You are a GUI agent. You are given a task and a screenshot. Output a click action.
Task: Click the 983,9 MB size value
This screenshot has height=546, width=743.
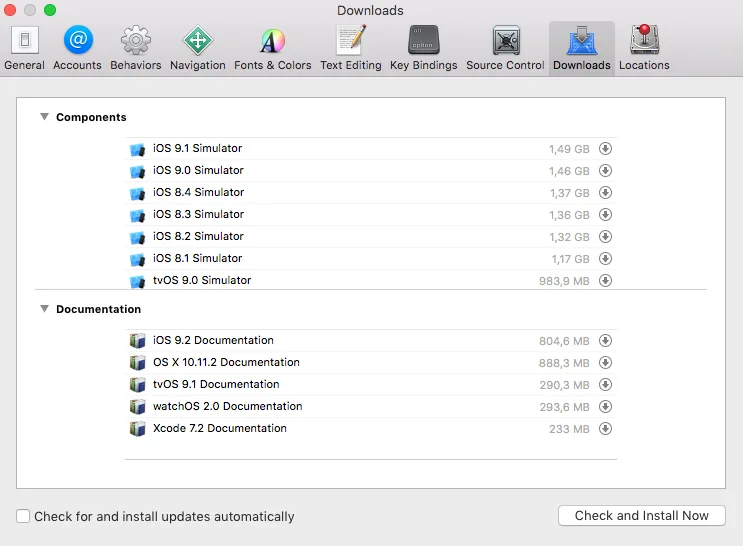tap(564, 281)
